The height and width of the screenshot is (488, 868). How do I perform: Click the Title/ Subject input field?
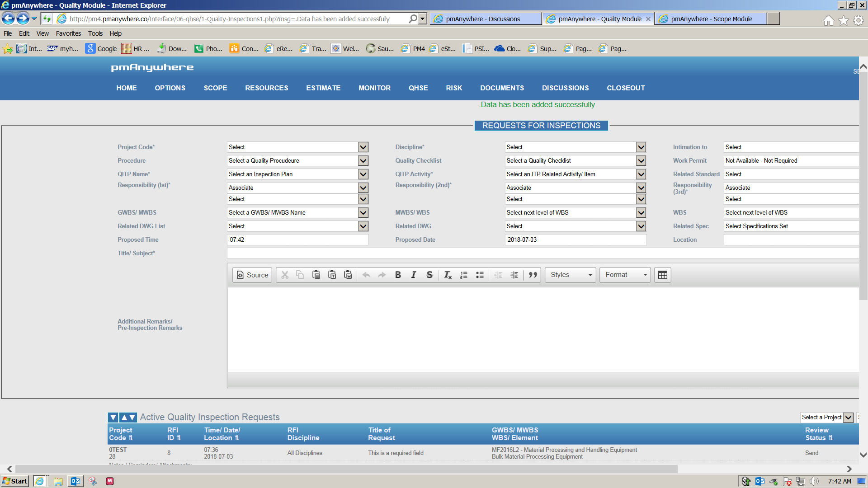pyautogui.click(x=542, y=253)
